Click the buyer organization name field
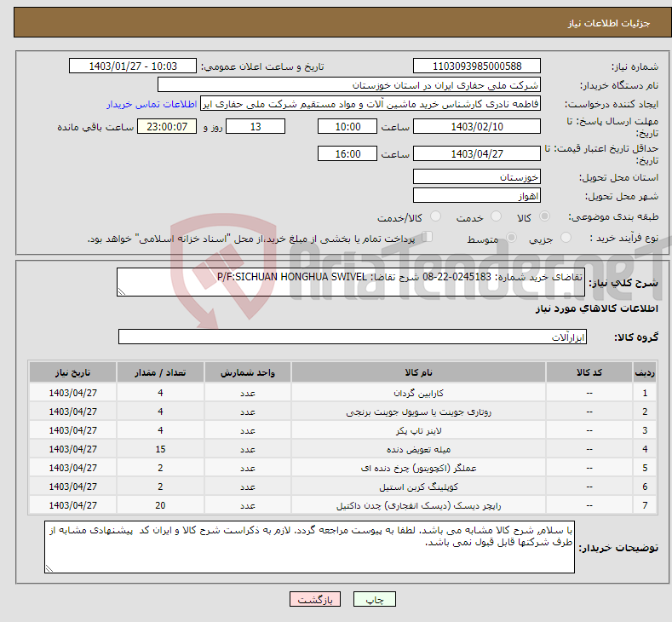 (x=349, y=85)
